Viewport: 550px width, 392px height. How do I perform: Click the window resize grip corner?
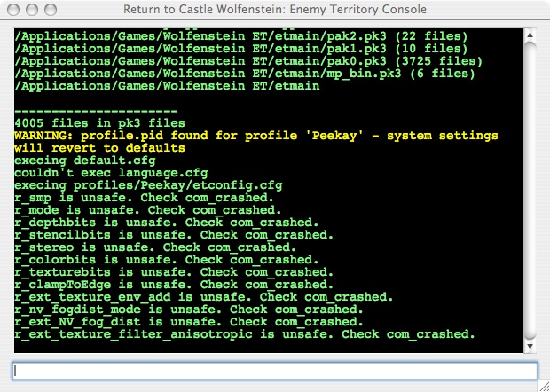(543, 386)
